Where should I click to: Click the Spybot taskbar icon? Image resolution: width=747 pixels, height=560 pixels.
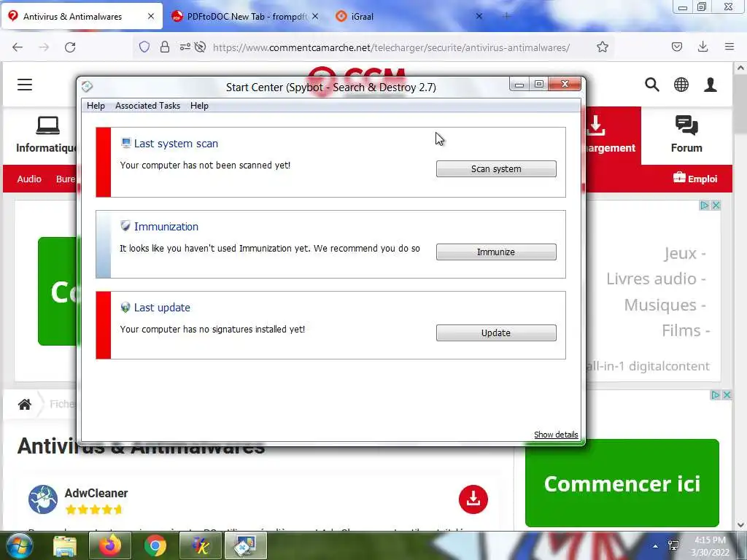click(x=245, y=545)
